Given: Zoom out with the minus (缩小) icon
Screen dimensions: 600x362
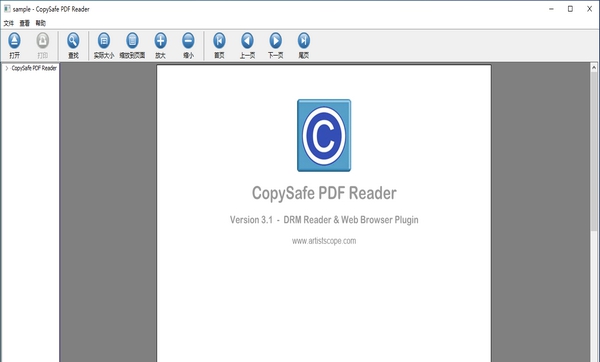Looking at the screenshot, I should [188, 41].
